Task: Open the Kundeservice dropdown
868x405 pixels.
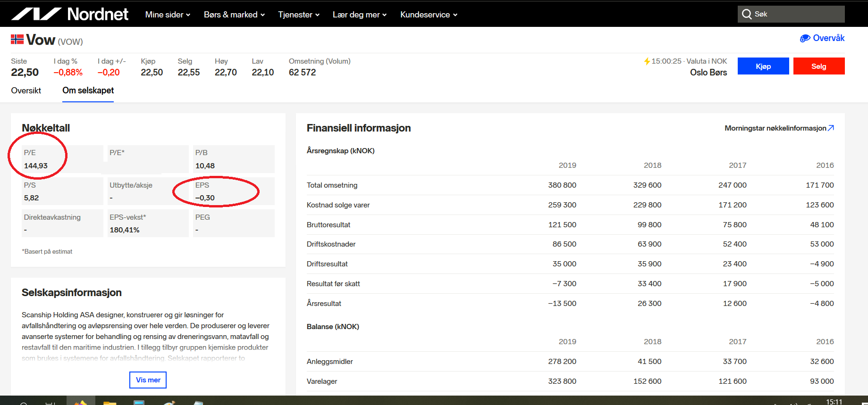Action: (429, 15)
